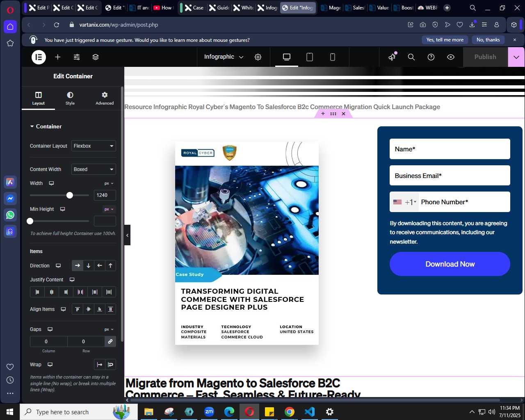Switch to desktop device preview
The image size is (525, 420).
(287, 57)
